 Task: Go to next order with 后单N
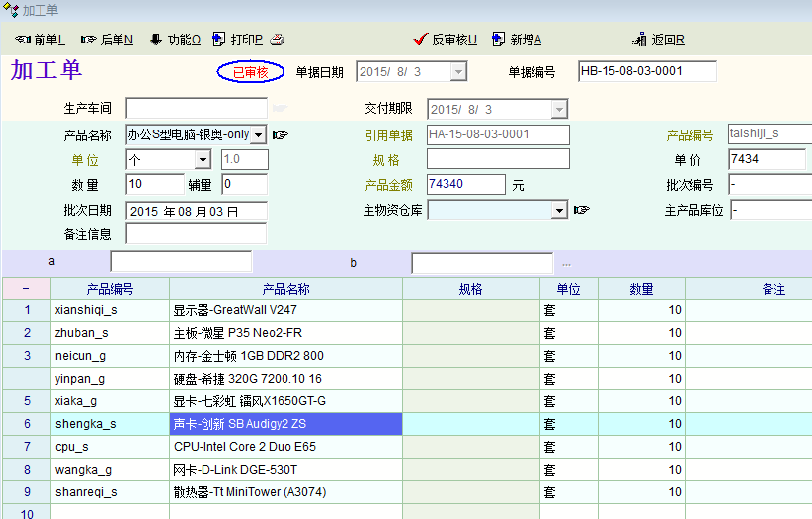108,40
